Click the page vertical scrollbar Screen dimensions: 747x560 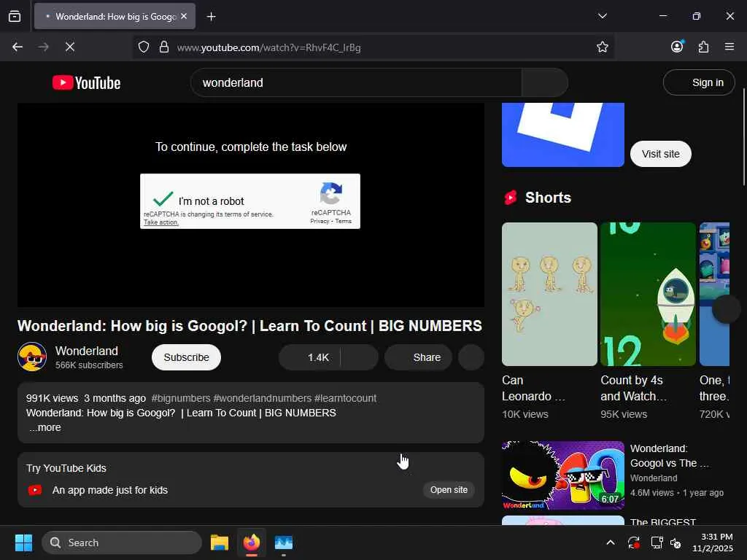click(x=743, y=137)
